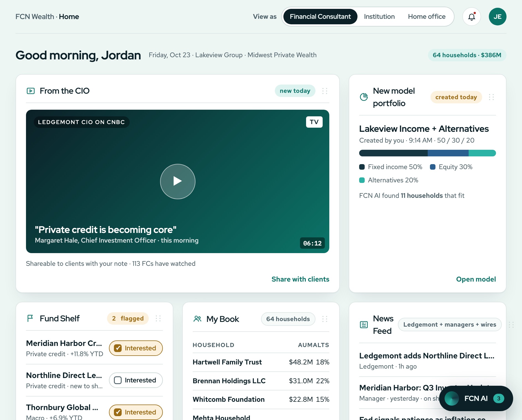Click Share with clients link
Screen dimensions: 522x420
pyautogui.click(x=300, y=279)
